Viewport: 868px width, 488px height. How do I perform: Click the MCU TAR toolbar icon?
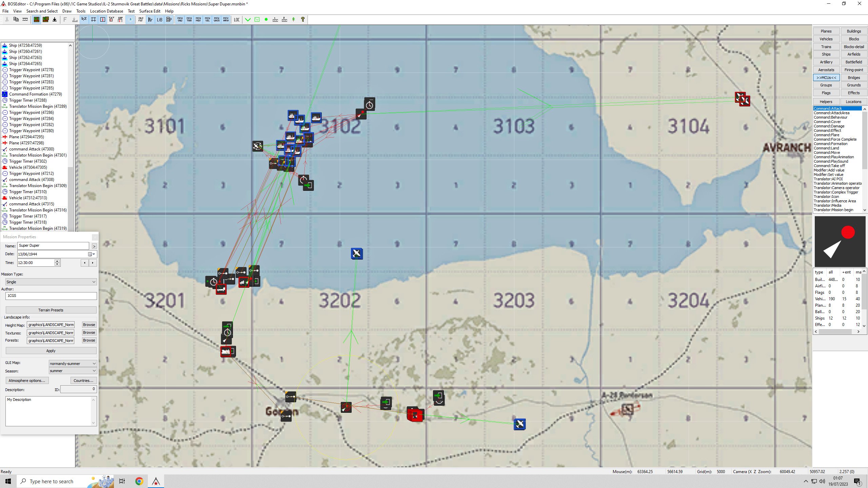pyautogui.click(x=189, y=20)
